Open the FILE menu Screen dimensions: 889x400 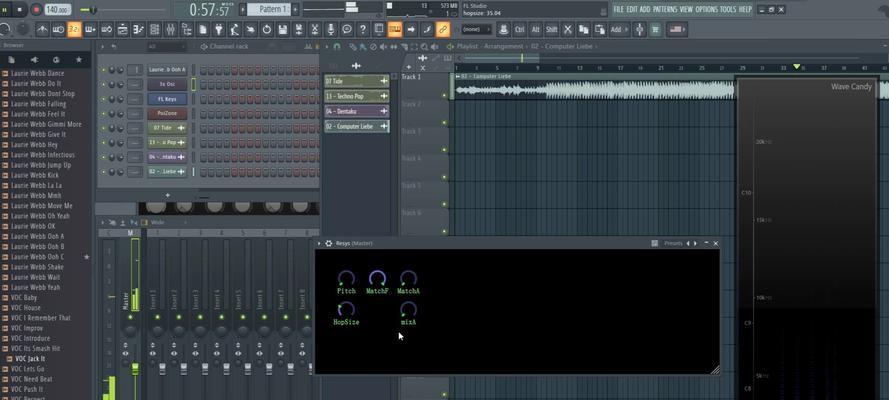coord(619,10)
